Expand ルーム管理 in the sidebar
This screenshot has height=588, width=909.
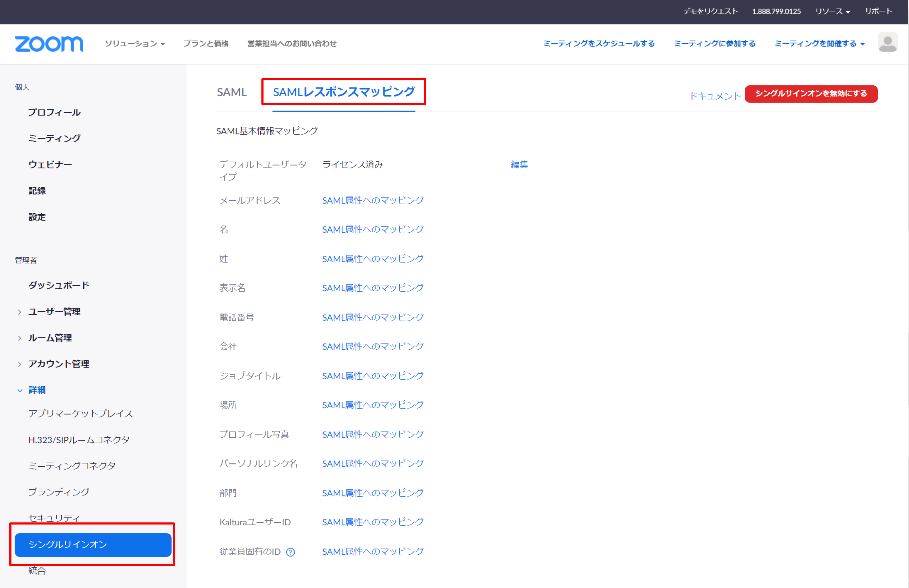[x=50, y=338]
